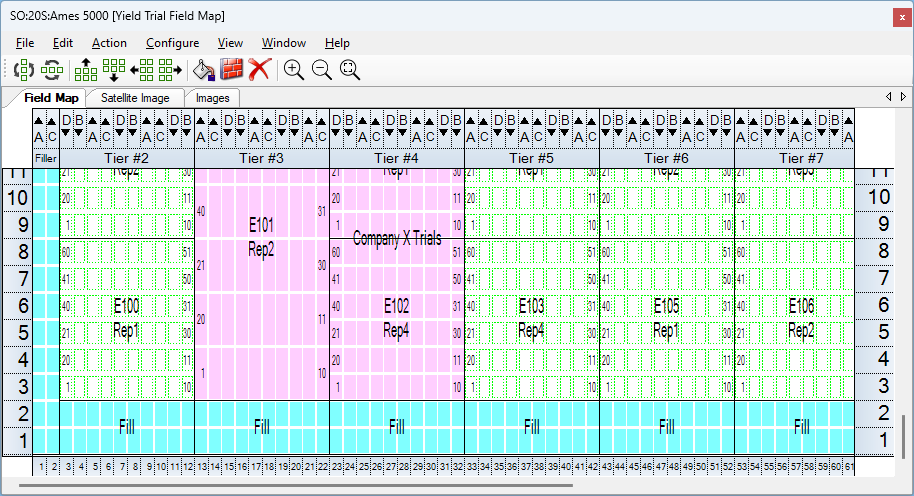Click the Fill block below Tier #2
The image size is (914, 496).
126,427
